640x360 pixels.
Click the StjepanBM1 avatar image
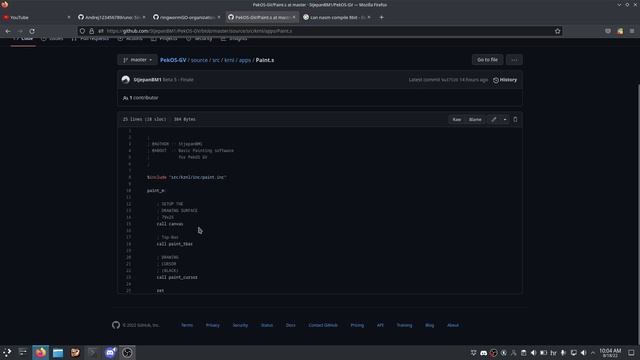click(126, 80)
